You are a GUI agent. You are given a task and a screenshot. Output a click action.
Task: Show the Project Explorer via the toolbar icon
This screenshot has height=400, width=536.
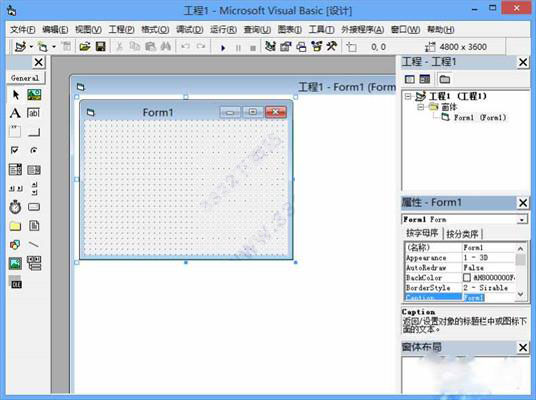(270, 46)
